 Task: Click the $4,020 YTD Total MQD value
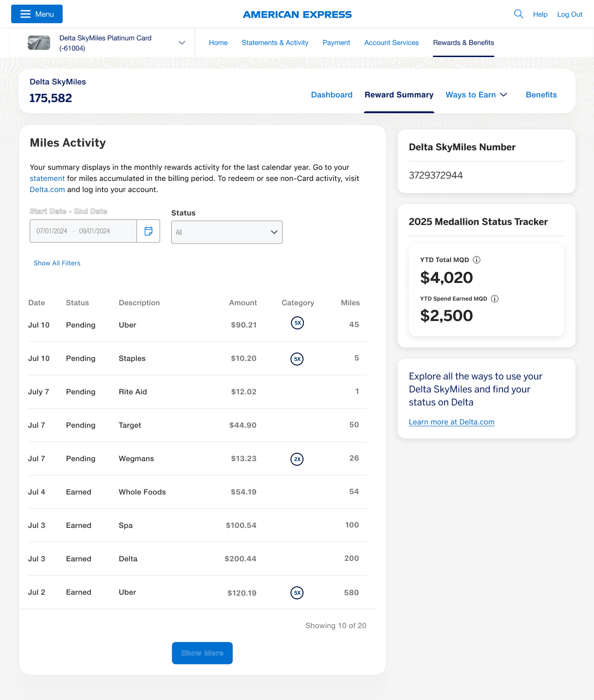point(446,277)
